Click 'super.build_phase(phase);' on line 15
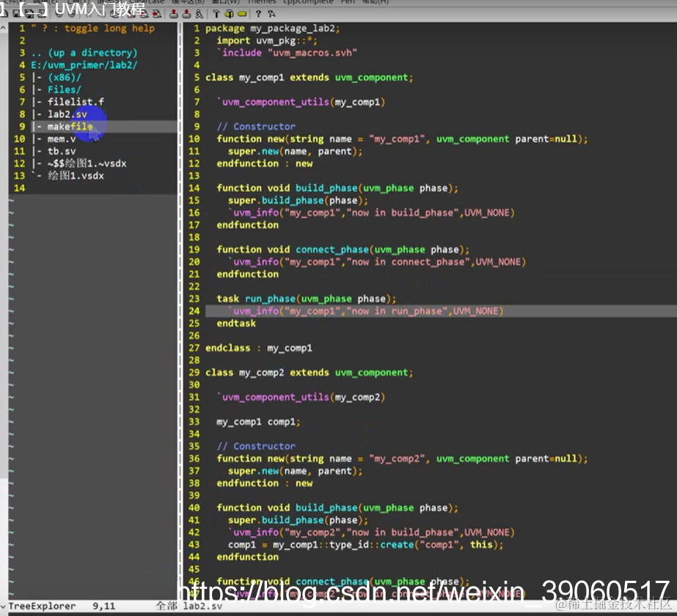 pyautogui.click(x=298, y=201)
